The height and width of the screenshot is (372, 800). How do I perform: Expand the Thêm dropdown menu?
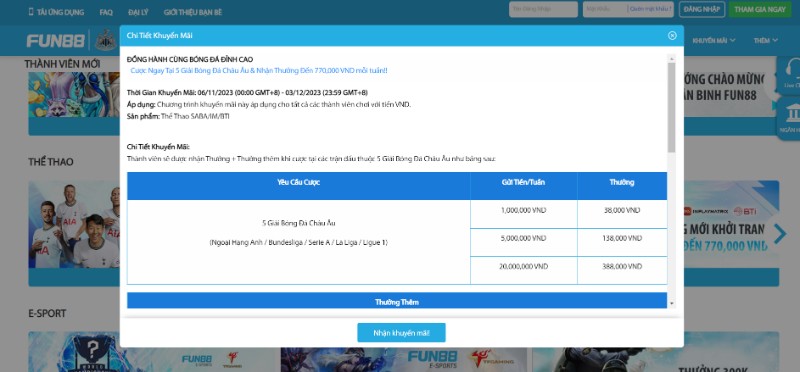point(765,40)
